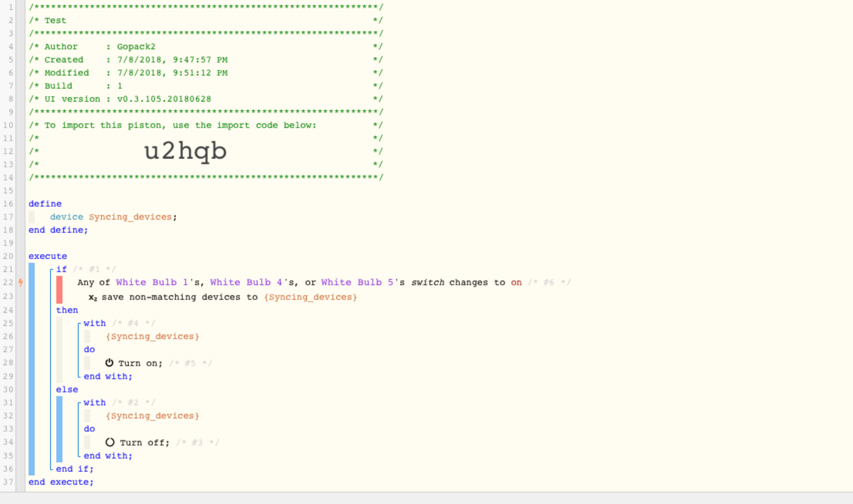Screen dimensions: 853x504
Task: Click the 'end if;' statement
Action: point(75,469)
